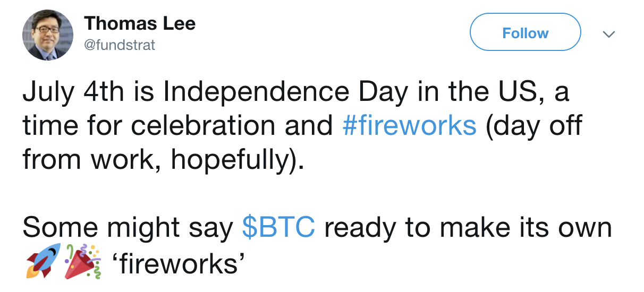
Task: Click the phrase 'Some might say'
Action: point(128,228)
